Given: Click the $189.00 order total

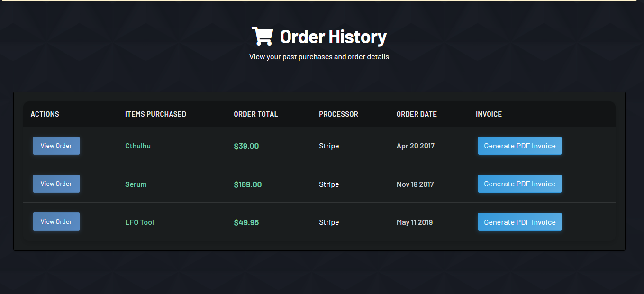Looking at the screenshot, I should [x=248, y=184].
